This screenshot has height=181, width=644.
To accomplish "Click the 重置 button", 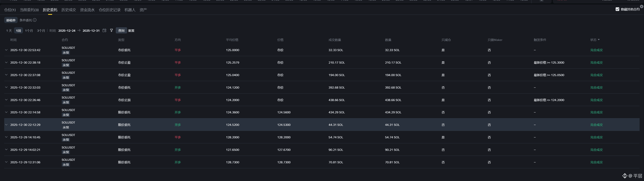I will tap(131, 31).
